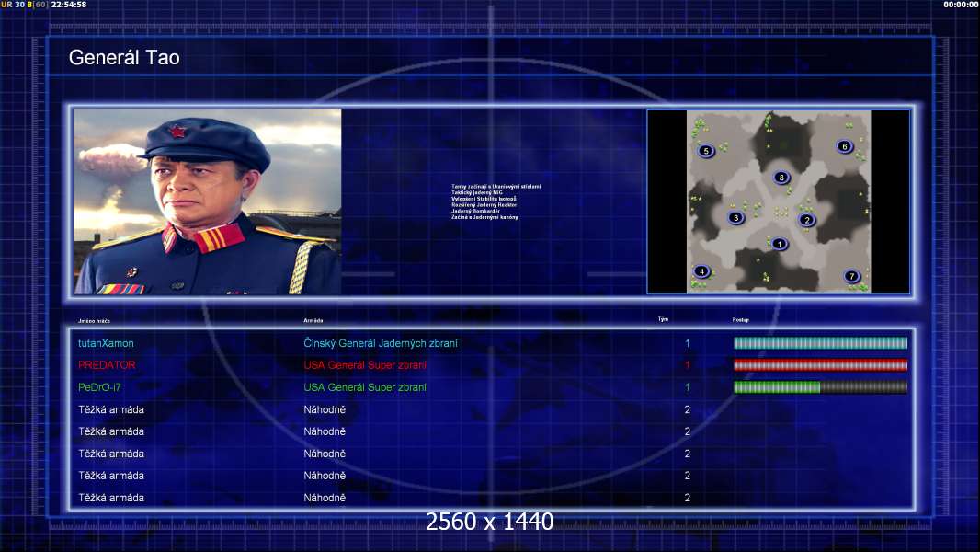This screenshot has height=552, width=980.
Task: Click PeDrO-i7's green loading progress bar
Action: click(x=820, y=387)
